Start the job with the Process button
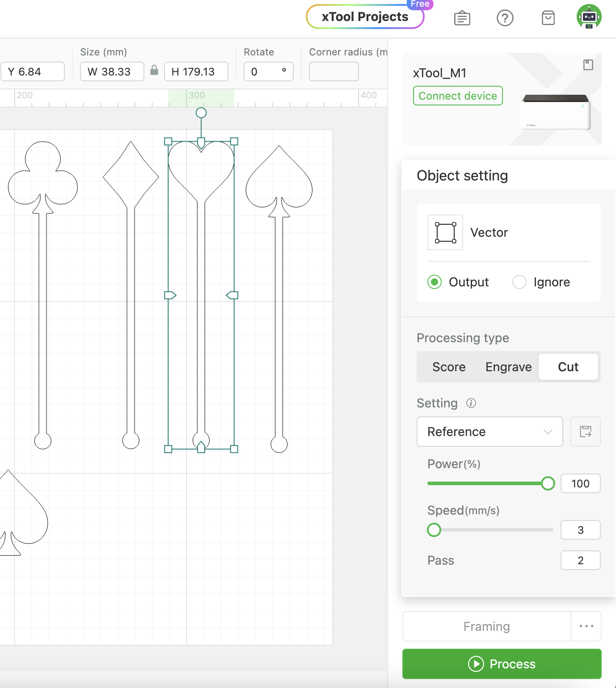Screen dimensions: 616x688 (x=502, y=664)
